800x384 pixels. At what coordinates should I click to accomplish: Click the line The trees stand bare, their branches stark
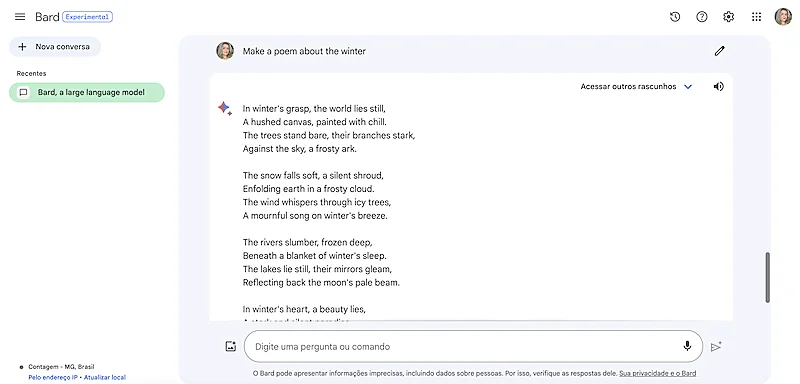[329, 136]
